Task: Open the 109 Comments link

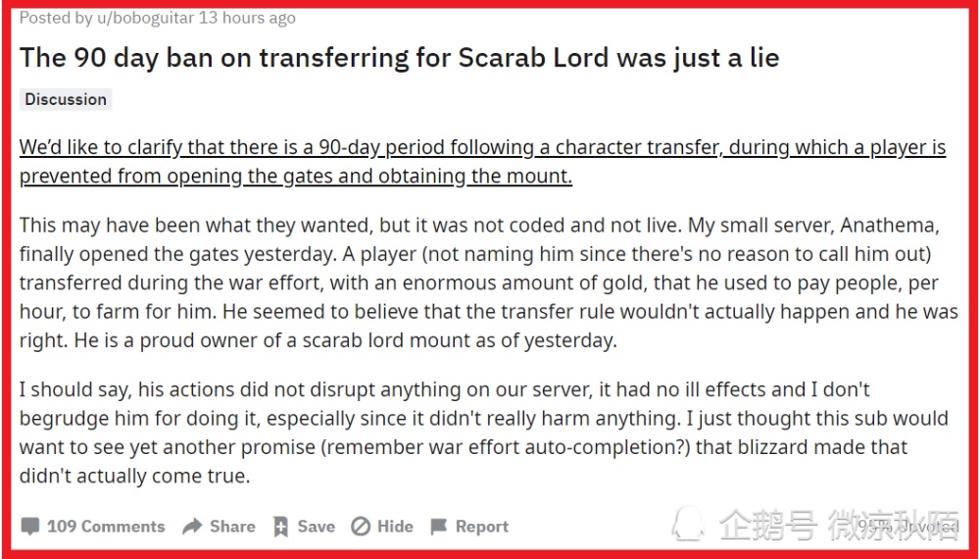Action: coord(106,527)
